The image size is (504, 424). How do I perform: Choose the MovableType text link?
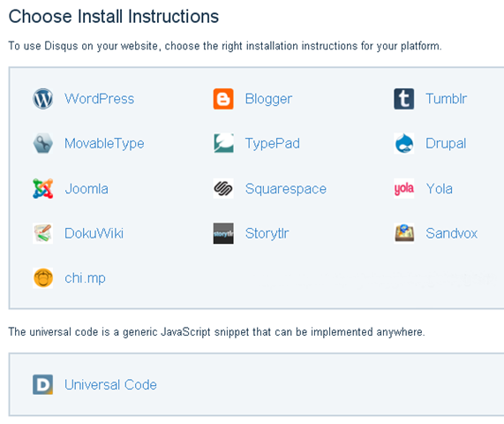click(104, 144)
